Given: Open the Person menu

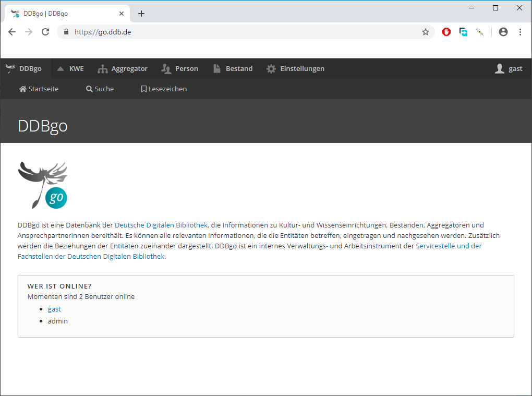Looking at the screenshot, I should pyautogui.click(x=179, y=68).
